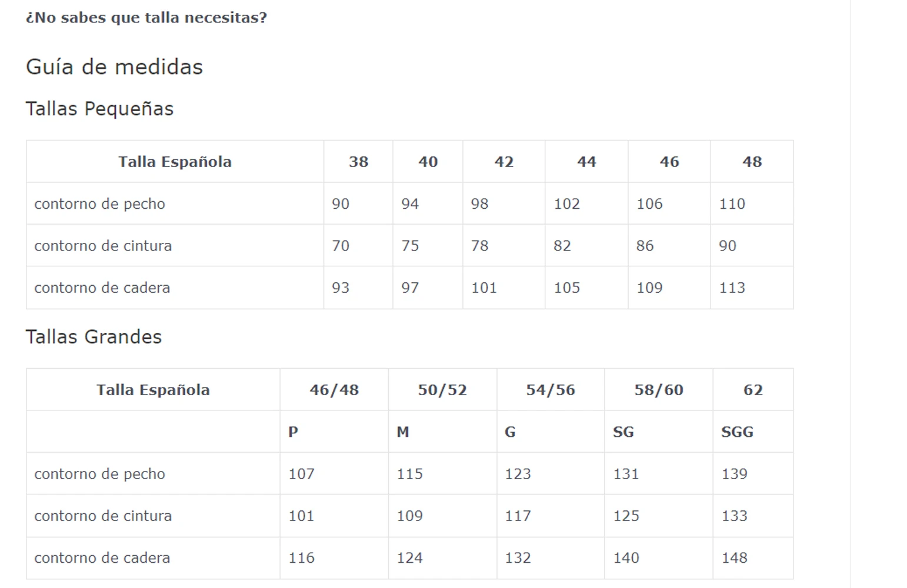Viewport: 907px width, 588px height.
Task: Click the 62 size column header
Action: tap(753, 390)
